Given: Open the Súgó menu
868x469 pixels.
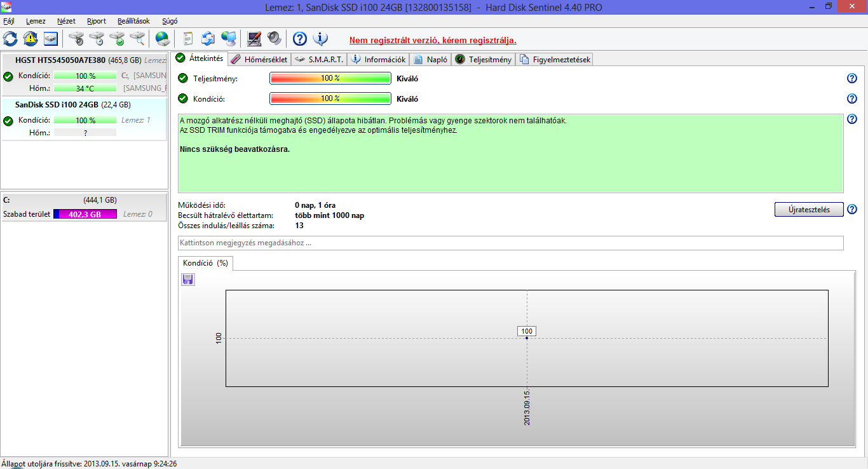Looking at the screenshot, I should click(170, 21).
